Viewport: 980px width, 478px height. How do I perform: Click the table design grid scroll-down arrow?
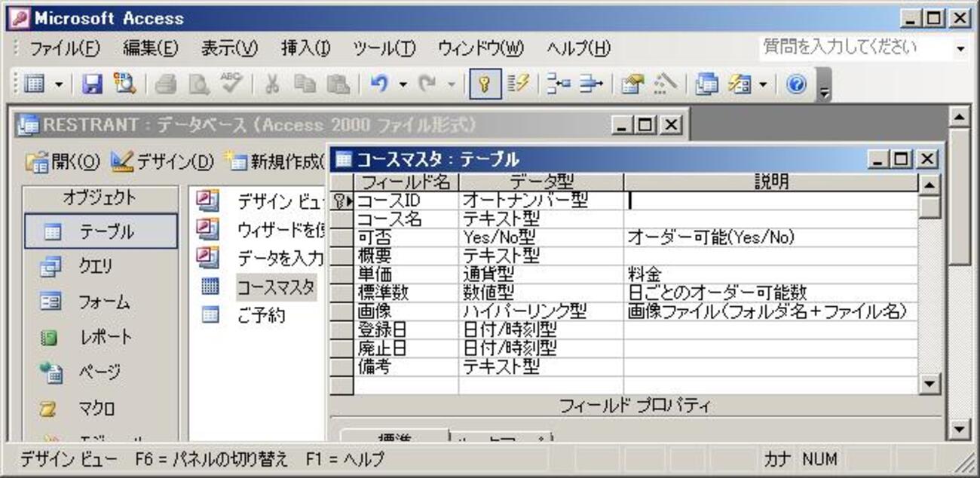point(930,384)
